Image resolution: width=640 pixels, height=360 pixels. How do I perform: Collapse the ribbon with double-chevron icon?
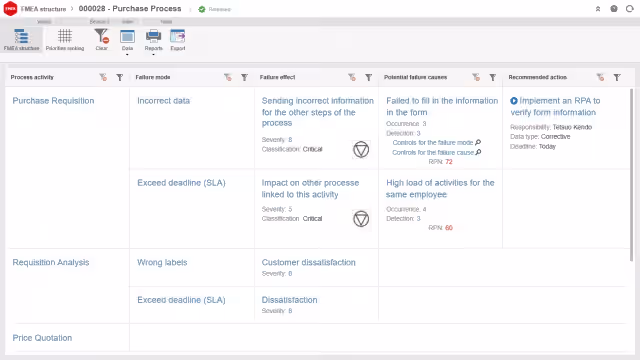click(x=598, y=9)
